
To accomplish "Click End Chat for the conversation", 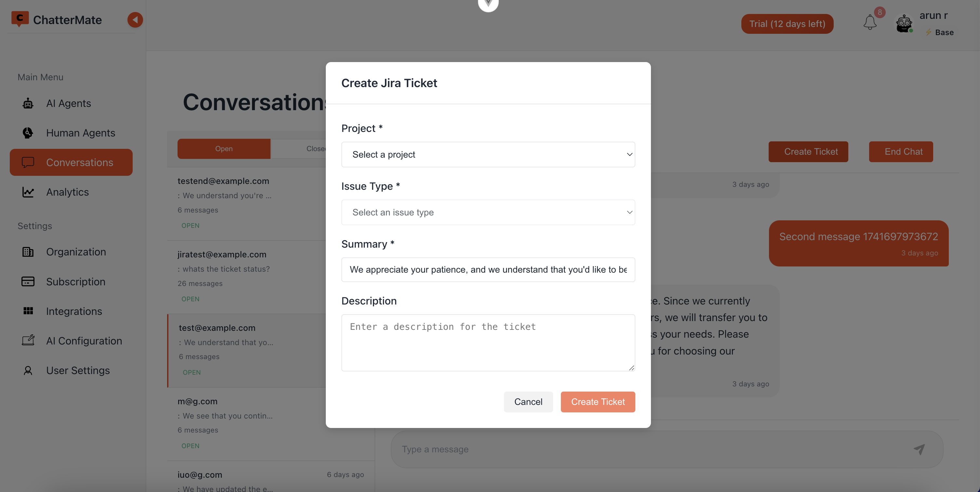I will [x=901, y=151].
